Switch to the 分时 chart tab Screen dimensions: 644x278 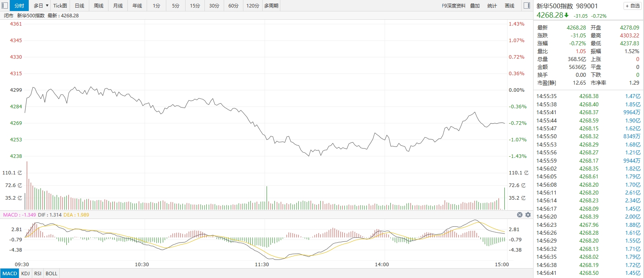click(19, 6)
